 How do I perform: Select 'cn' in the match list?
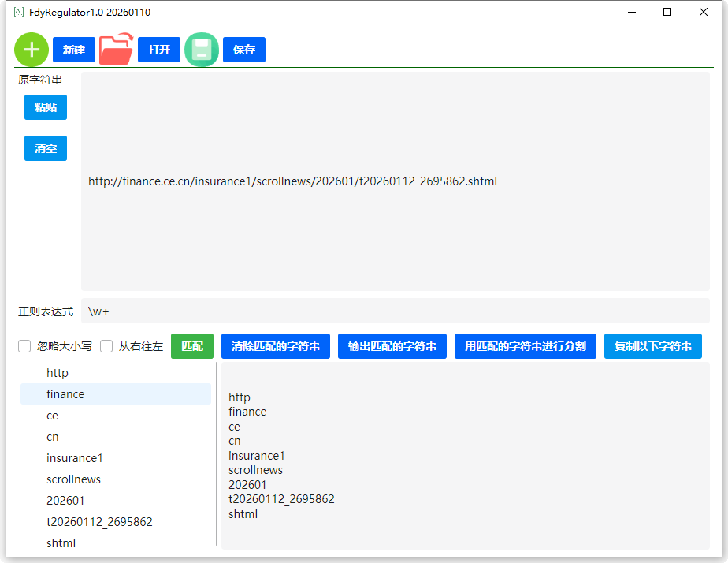pyautogui.click(x=116, y=437)
